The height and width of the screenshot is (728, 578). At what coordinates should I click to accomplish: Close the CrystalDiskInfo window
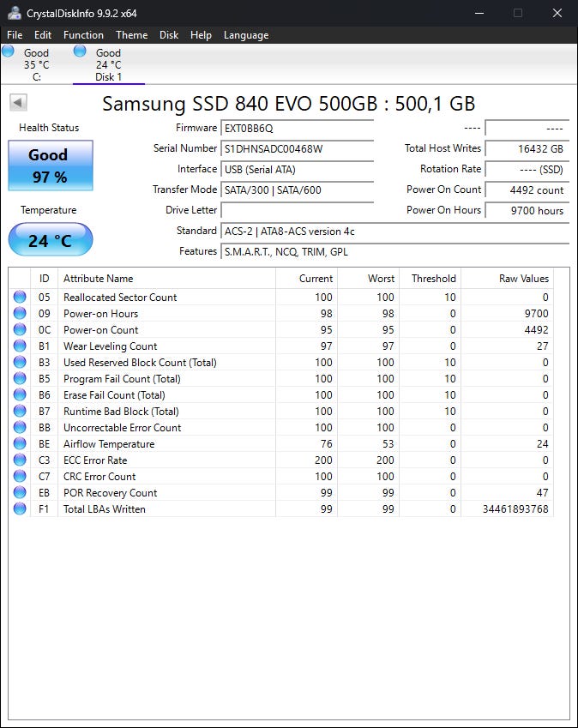(x=557, y=13)
